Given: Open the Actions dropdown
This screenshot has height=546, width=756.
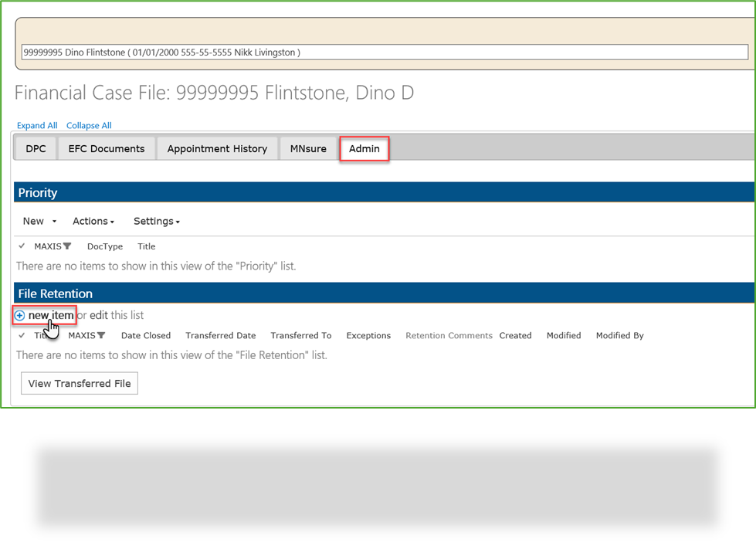Looking at the screenshot, I should [x=93, y=221].
